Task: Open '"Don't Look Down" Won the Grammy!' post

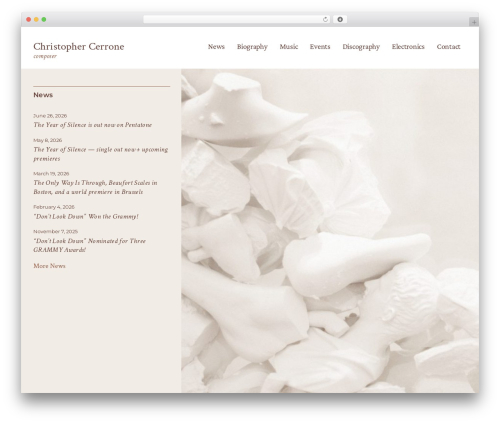Action: pos(86,217)
